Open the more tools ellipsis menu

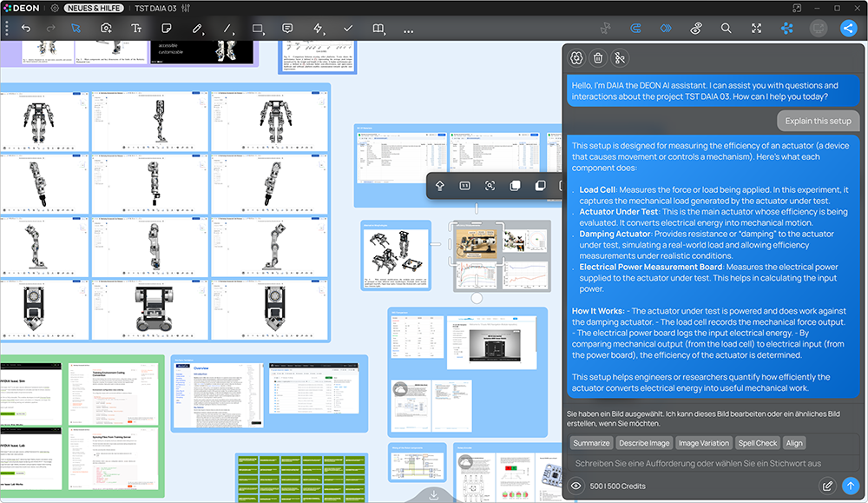coord(409,30)
